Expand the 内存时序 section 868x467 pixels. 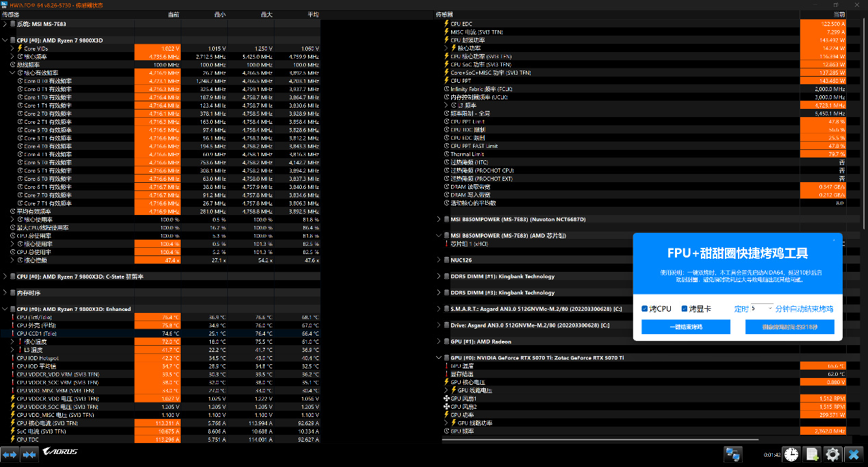click(5, 293)
